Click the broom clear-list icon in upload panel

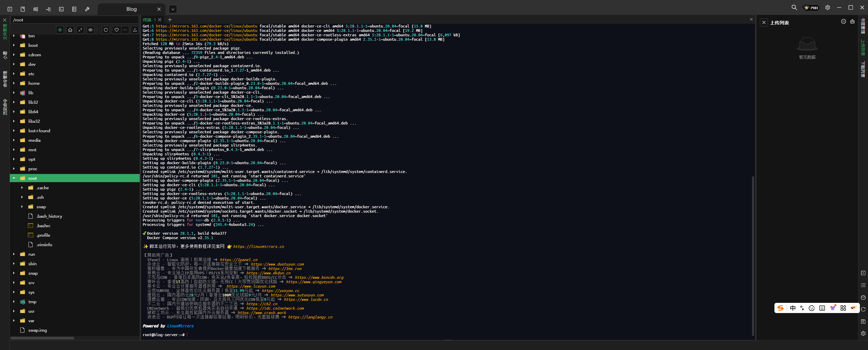pos(852,22)
